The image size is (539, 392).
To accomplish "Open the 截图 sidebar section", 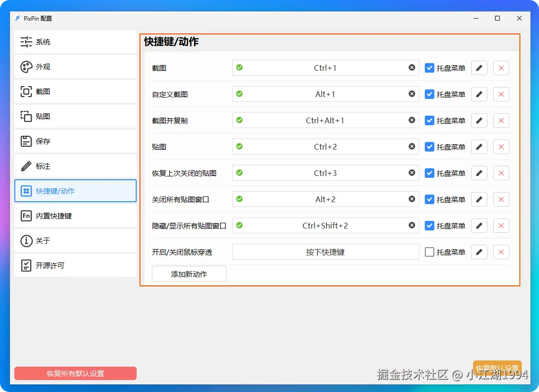I will pyautogui.click(x=75, y=91).
